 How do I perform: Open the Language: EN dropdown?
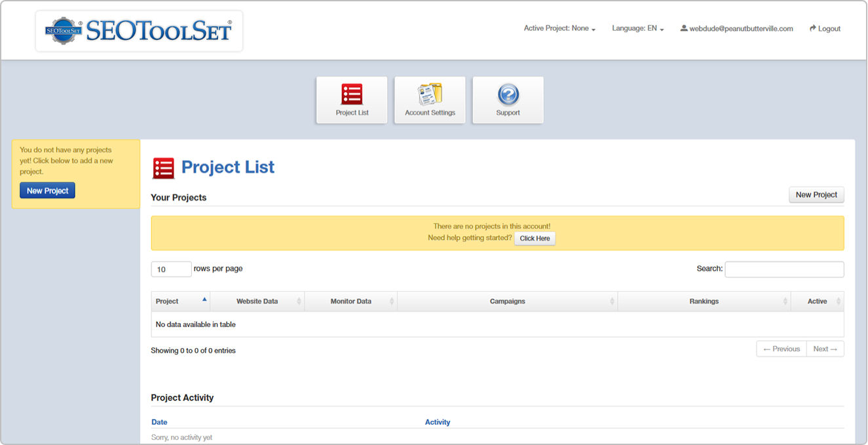tap(638, 29)
